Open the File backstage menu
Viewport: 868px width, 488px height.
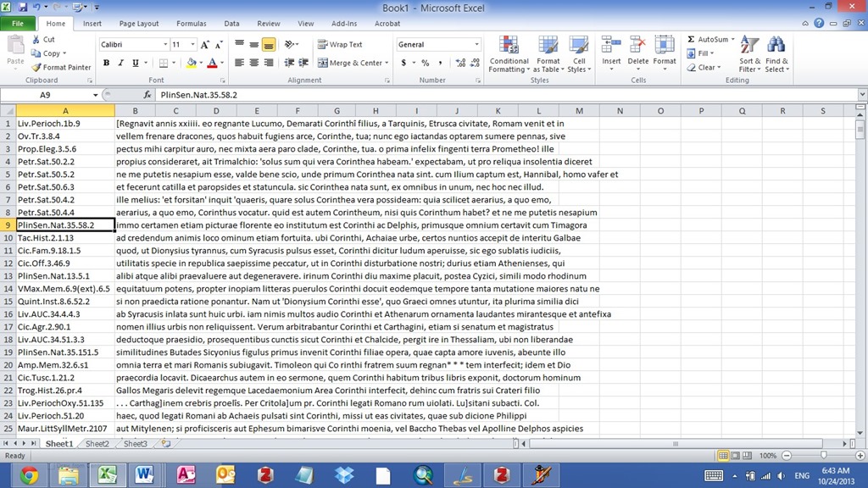click(x=17, y=24)
